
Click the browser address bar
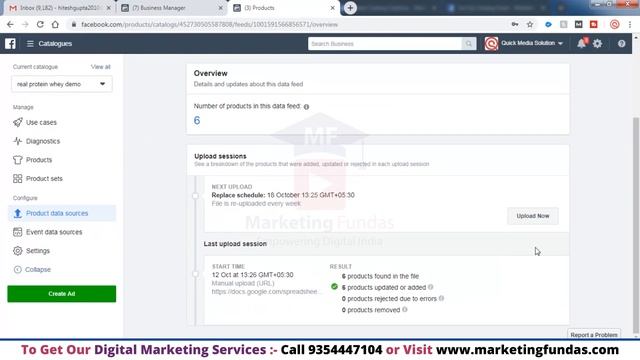tap(286, 24)
